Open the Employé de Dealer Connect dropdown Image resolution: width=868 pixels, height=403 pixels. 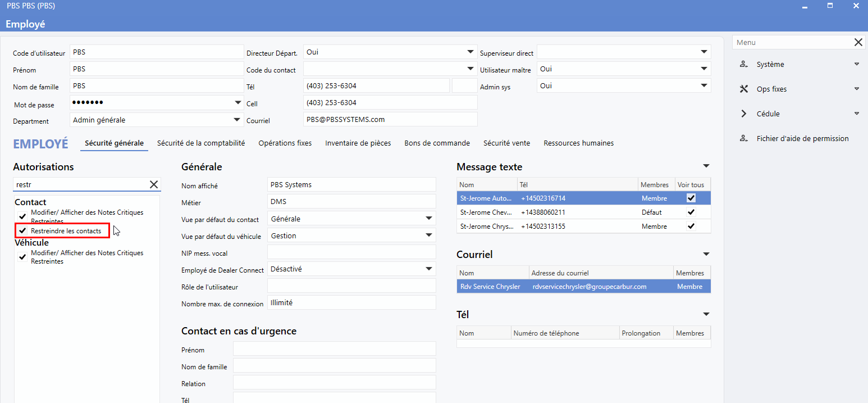coord(428,269)
